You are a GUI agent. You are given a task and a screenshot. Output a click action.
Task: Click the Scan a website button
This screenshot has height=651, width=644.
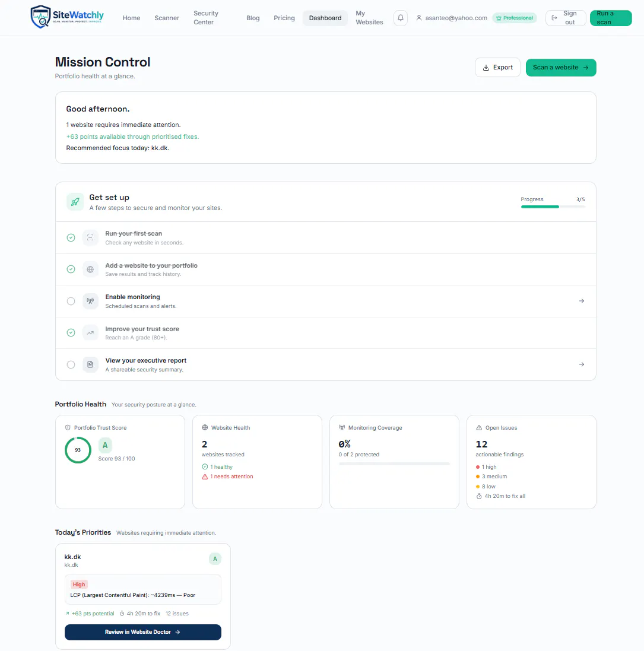[x=561, y=67]
